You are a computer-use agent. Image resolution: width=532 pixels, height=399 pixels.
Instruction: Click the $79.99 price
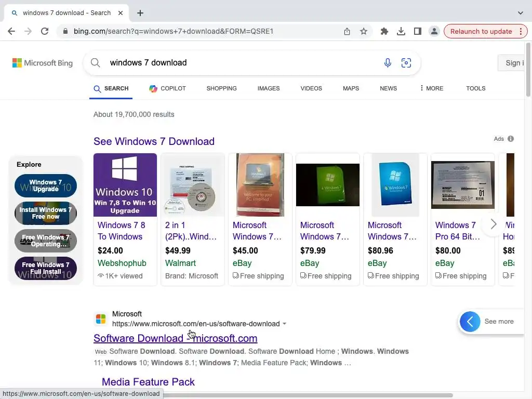tap(313, 251)
